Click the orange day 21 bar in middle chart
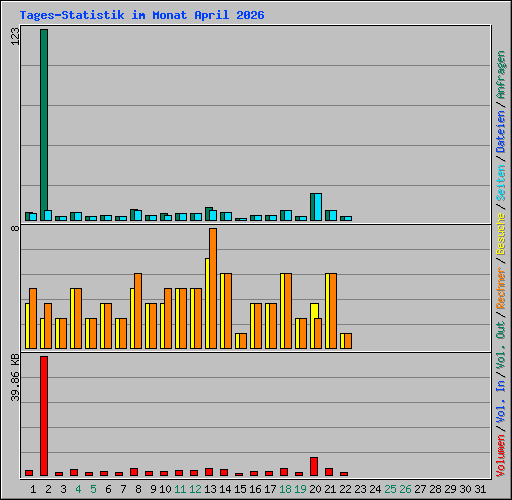Image resolution: width=512 pixels, height=500 pixels. click(333, 311)
